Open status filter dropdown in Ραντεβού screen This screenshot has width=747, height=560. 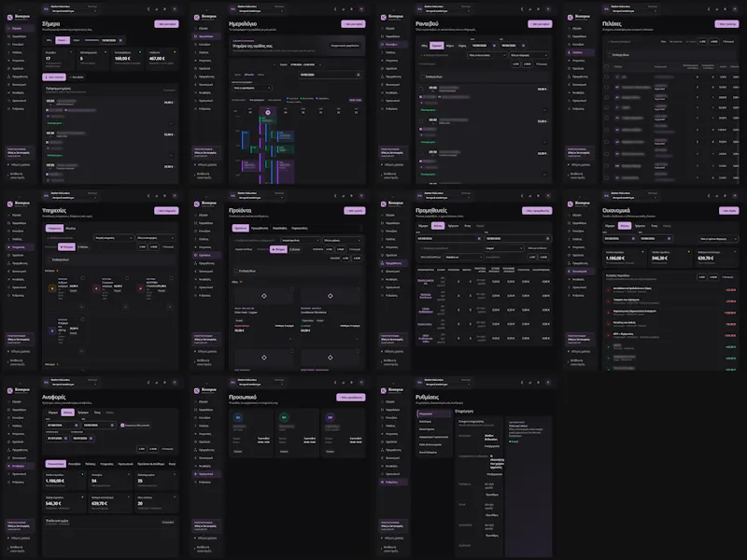pyautogui.click(x=486, y=55)
